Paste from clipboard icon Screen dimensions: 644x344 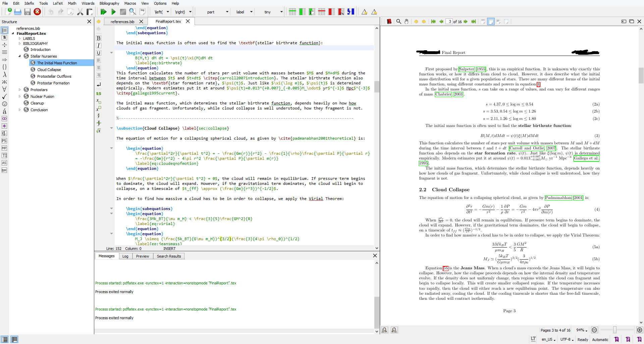(x=90, y=12)
